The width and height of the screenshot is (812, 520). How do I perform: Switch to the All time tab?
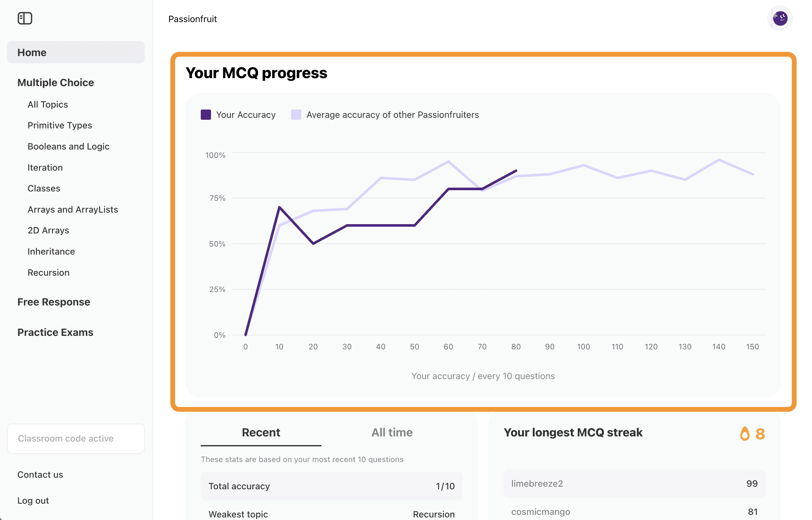pos(392,433)
